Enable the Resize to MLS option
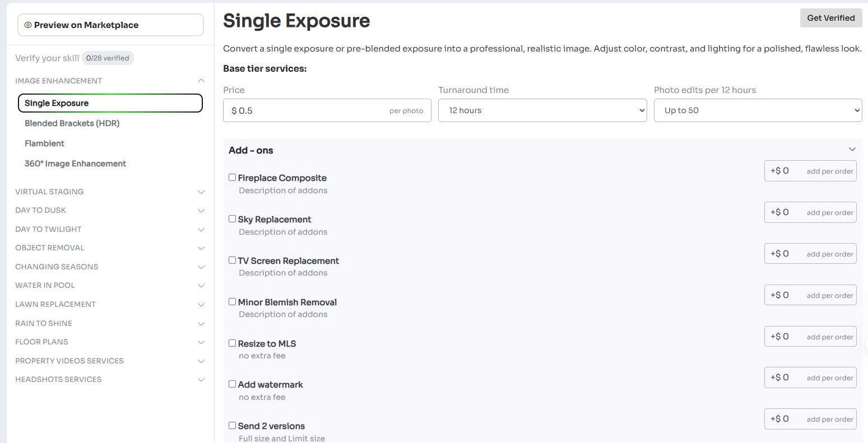This screenshot has height=443, width=868. coord(232,343)
